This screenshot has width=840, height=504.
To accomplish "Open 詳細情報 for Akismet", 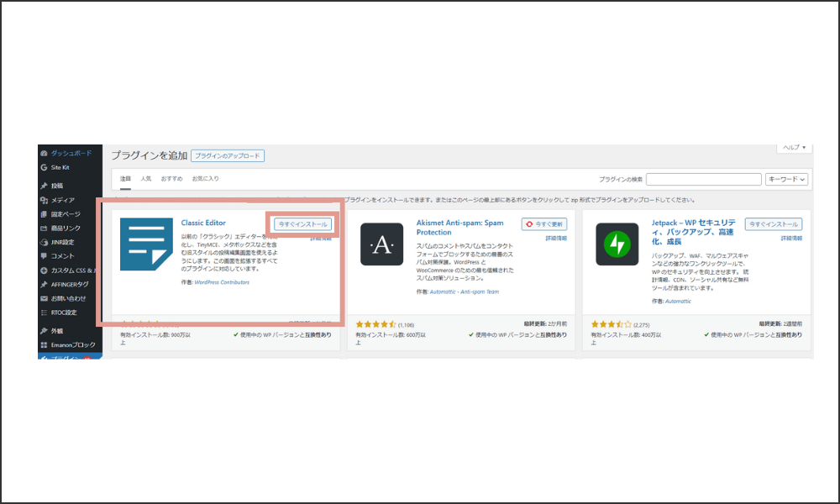I will [x=556, y=239].
